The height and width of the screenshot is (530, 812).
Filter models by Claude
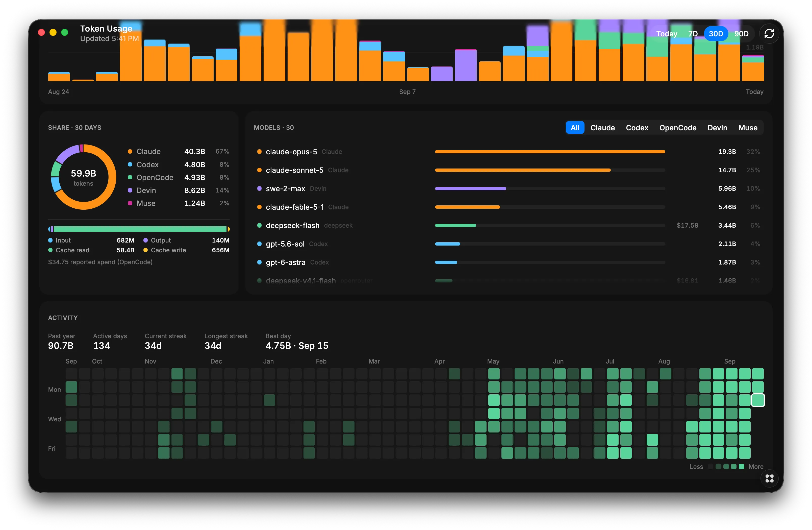[x=602, y=128]
